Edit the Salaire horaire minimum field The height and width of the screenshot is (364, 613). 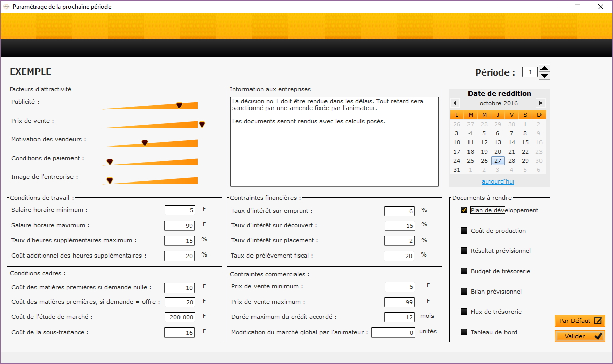[180, 210]
